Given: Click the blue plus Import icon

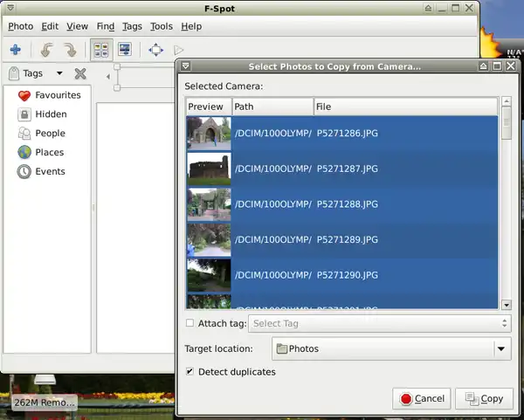Looking at the screenshot, I should click(x=15, y=50).
